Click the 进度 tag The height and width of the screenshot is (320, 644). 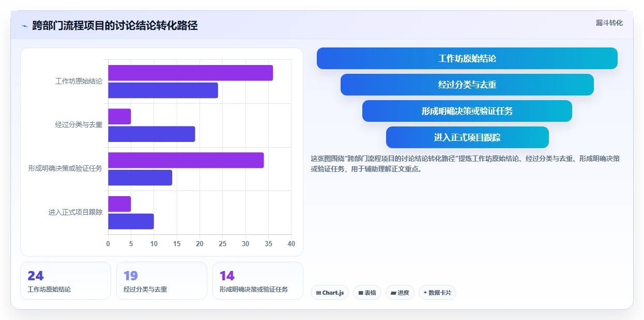tap(400, 293)
